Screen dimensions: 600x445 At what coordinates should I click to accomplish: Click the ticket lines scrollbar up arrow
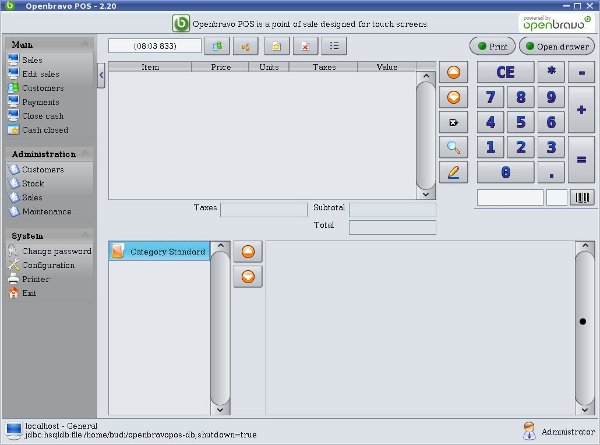point(426,76)
